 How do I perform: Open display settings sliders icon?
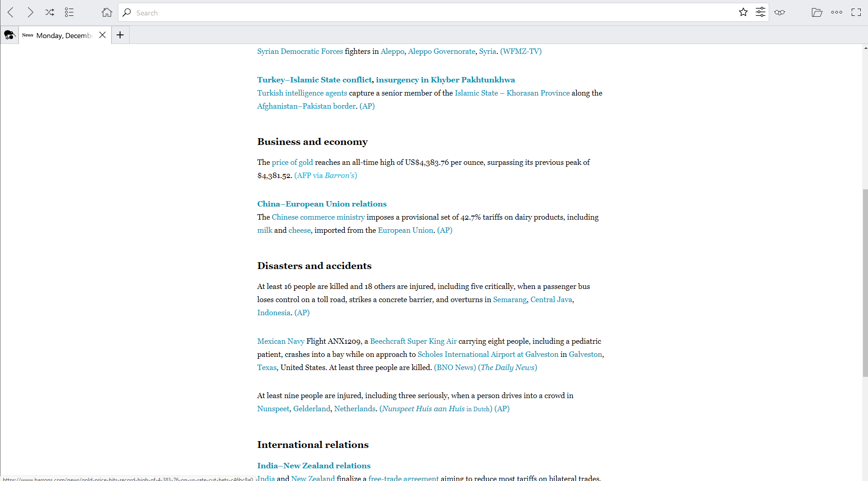760,12
